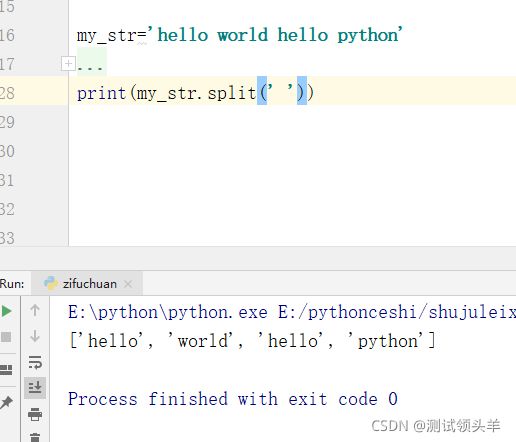This screenshot has width=516, height=442.
Task: Toggle the Pin tab icon
Action: click(x=6, y=402)
